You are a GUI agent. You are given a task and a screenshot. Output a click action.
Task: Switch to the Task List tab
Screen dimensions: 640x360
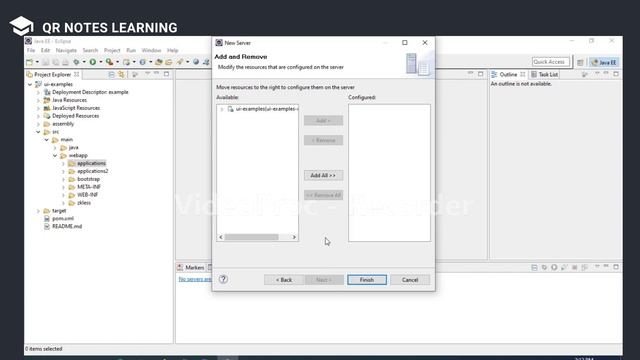(544, 74)
